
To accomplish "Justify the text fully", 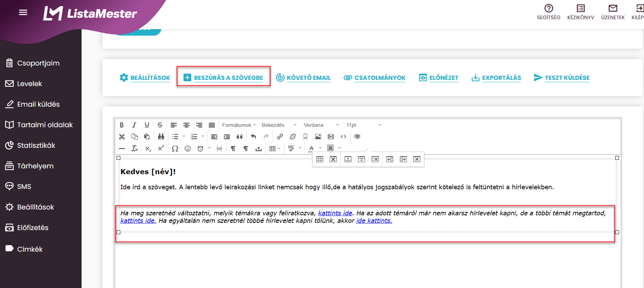I will click(212, 125).
